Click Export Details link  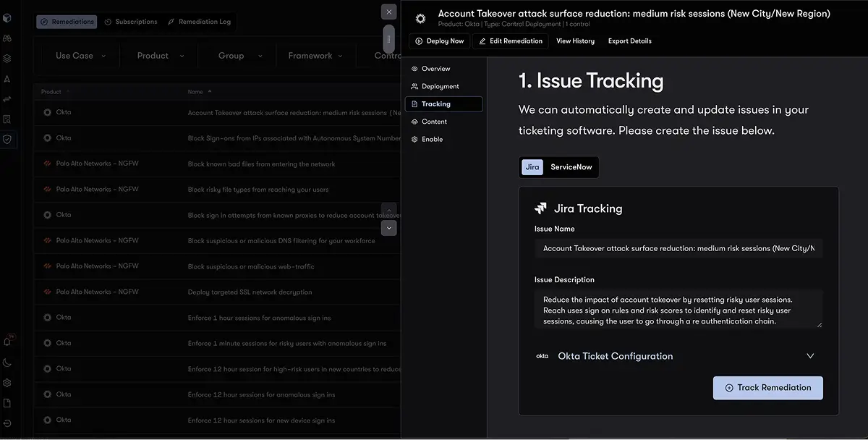[x=629, y=41]
